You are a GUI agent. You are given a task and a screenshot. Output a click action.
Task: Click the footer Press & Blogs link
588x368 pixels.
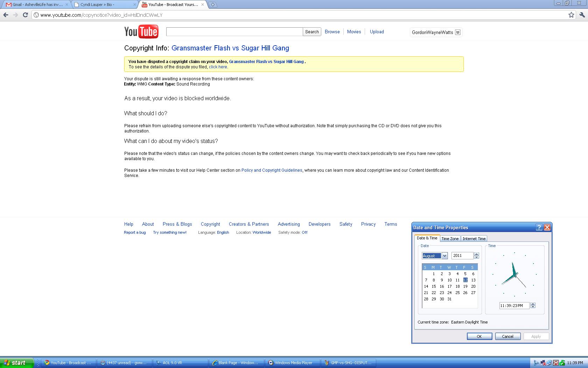click(x=177, y=224)
